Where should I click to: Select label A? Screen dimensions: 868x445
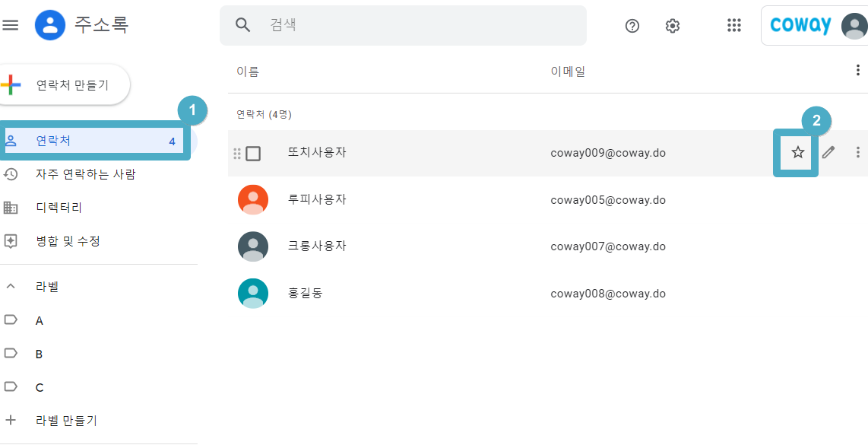coord(40,320)
